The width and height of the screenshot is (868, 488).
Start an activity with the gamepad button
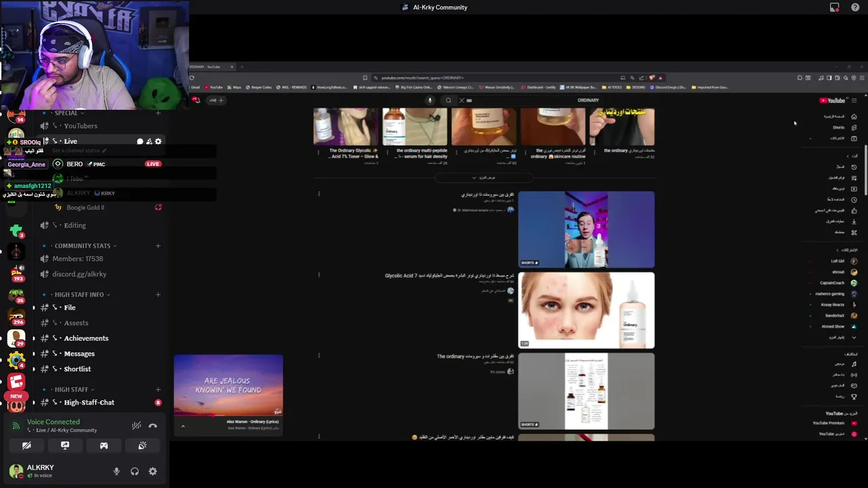pyautogui.click(x=104, y=445)
